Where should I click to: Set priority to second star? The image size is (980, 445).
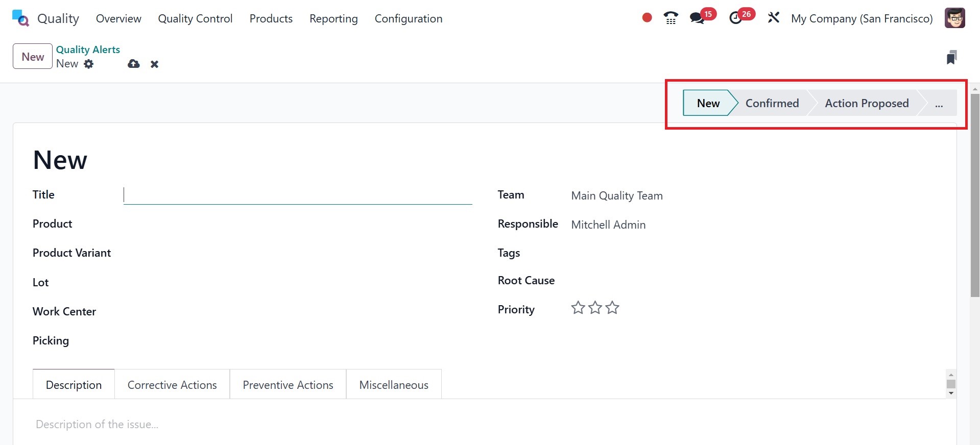coord(595,308)
